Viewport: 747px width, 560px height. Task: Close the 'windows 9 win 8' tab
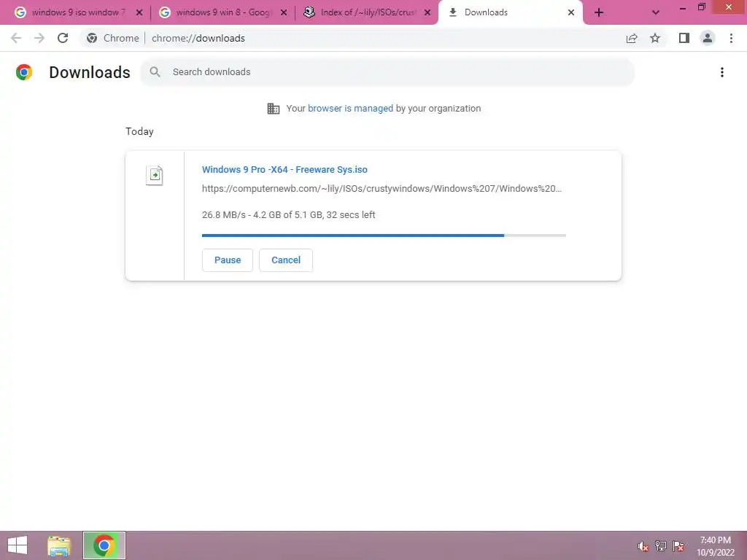coord(284,13)
